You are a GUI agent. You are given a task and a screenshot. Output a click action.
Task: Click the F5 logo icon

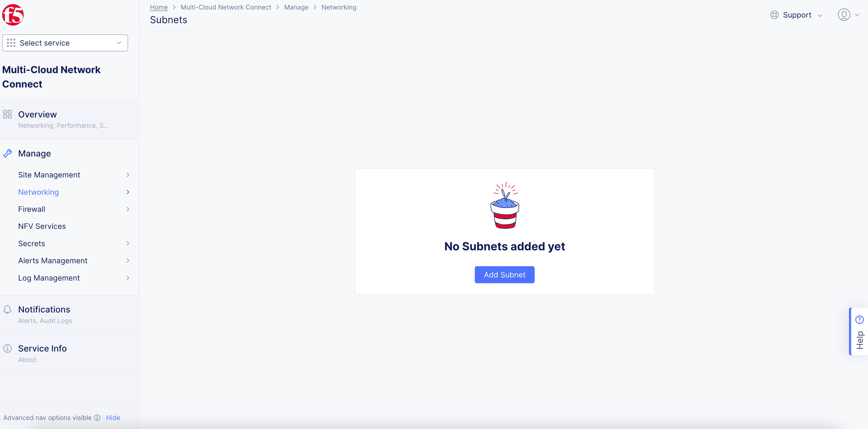coord(14,14)
